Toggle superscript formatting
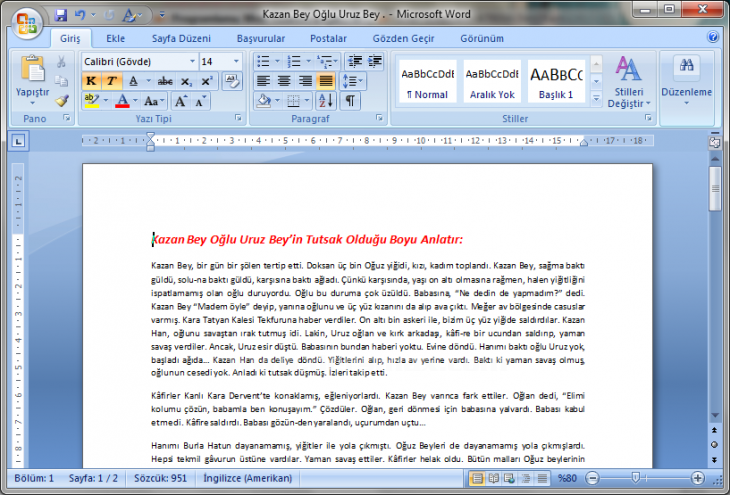Image resolution: width=730 pixels, height=495 pixels. tap(206, 81)
